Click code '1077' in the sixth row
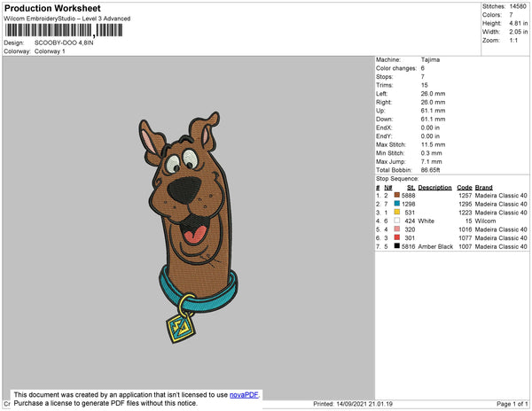 pos(465,238)
